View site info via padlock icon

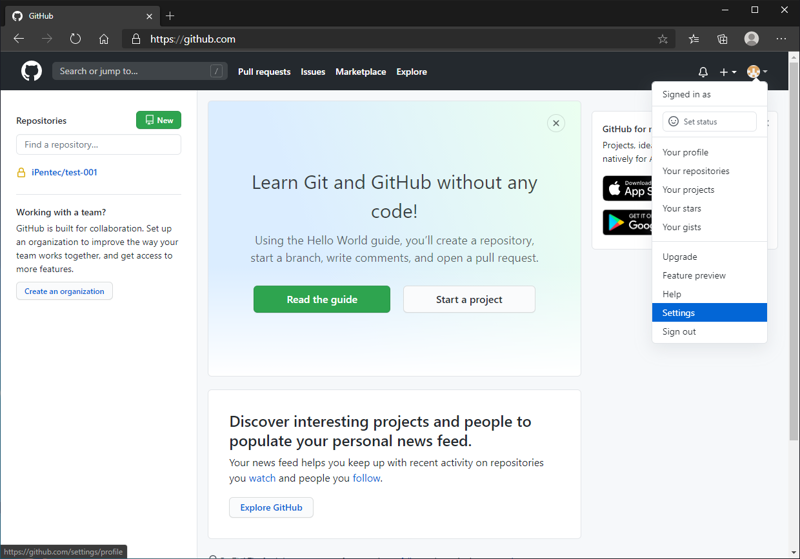(136, 39)
